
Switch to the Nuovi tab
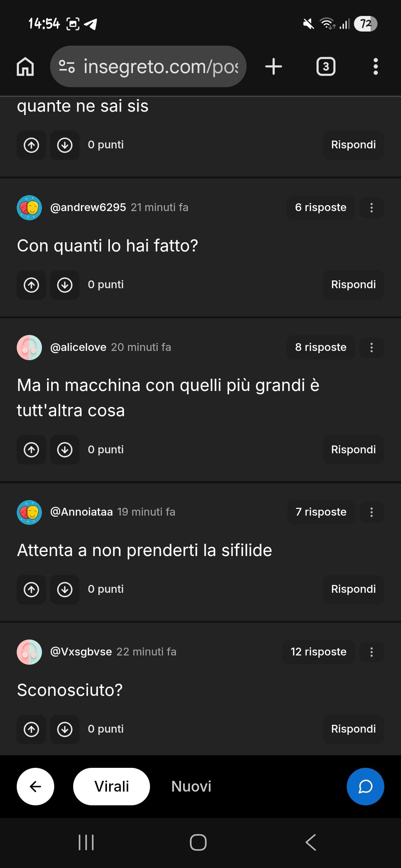[191, 786]
